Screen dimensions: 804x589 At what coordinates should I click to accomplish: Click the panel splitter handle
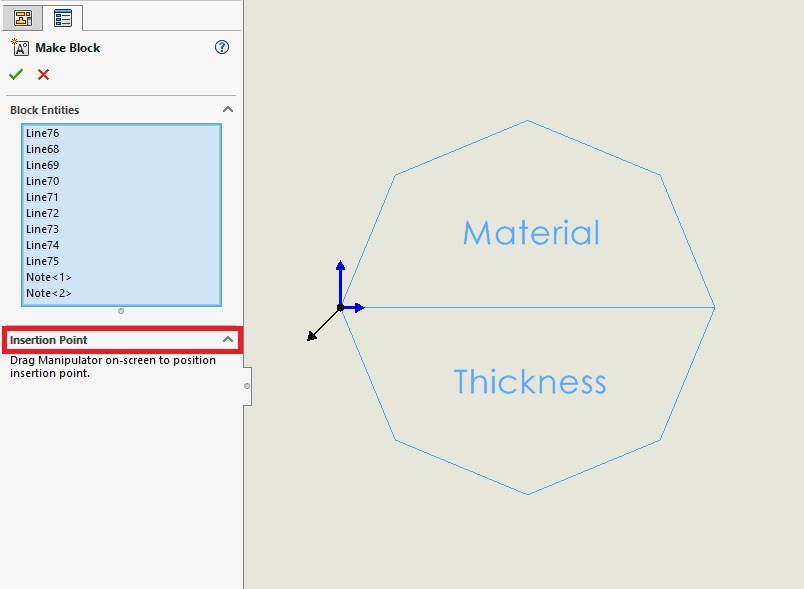247,386
